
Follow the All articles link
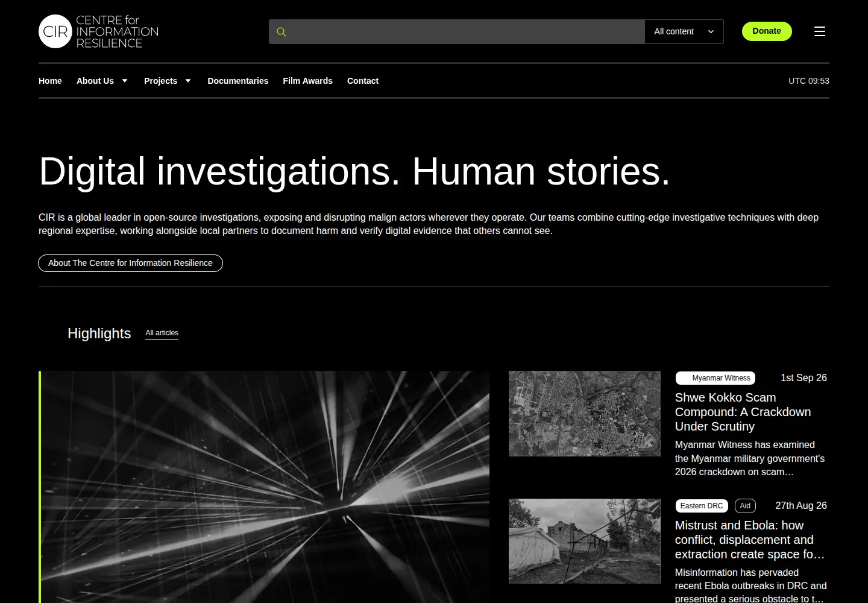(x=162, y=333)
